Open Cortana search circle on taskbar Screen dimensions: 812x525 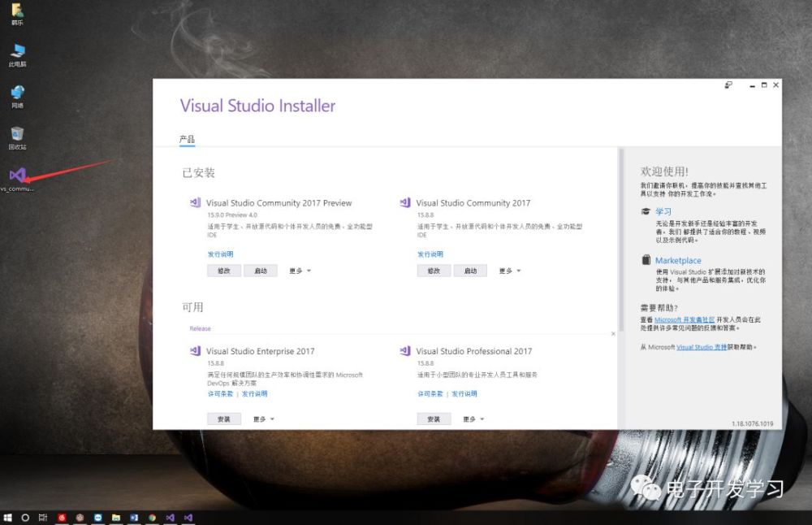pos(25,517)
